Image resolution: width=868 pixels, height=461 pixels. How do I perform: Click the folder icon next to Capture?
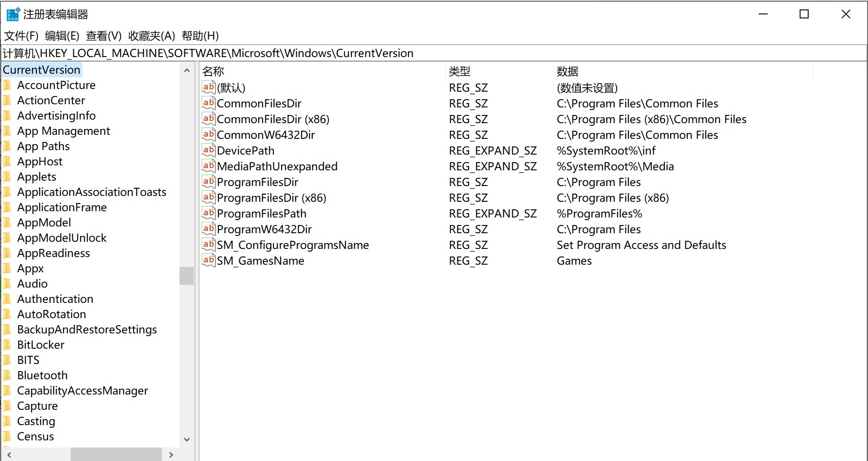pos(7,406)
